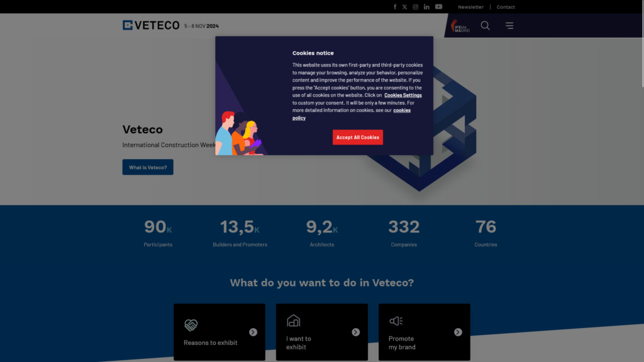644x362 pixels.
Task: Open the YouTube social icon
Action: click(x=438, y=7)
